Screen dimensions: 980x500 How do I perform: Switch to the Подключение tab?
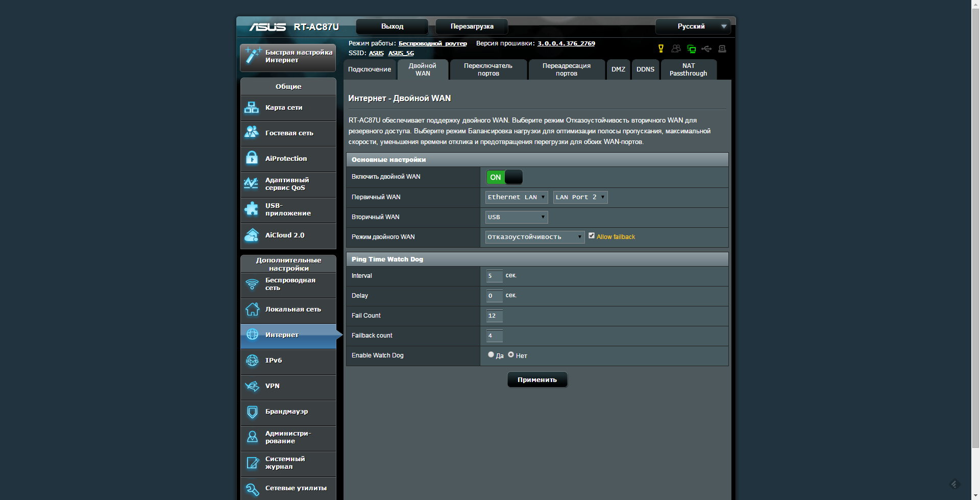pos(370,69)
